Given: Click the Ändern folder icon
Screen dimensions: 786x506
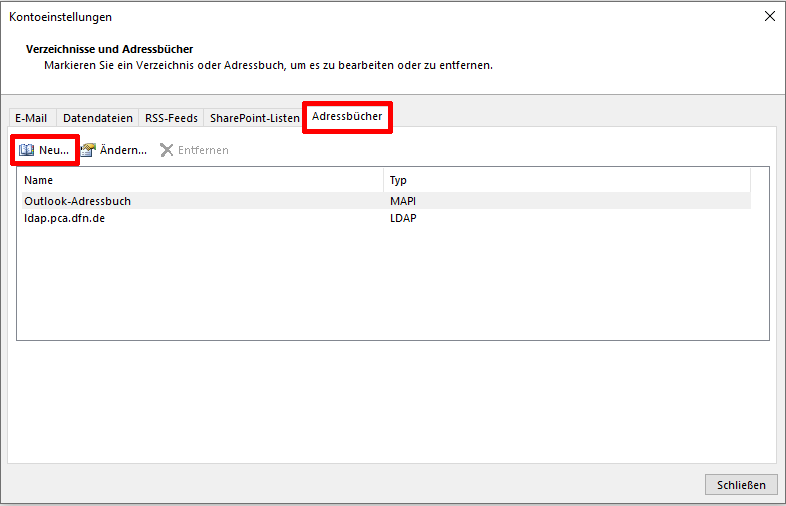Looking at the screenshot, I should 88,150.
